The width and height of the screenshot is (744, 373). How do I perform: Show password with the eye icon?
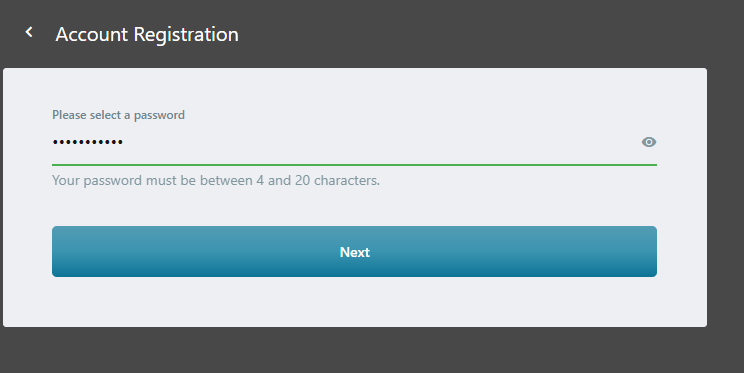click(x=649, y=142)
